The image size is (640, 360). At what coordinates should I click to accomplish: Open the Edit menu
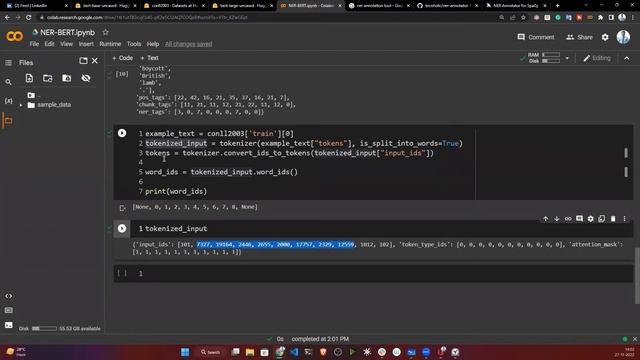point(49,44)
